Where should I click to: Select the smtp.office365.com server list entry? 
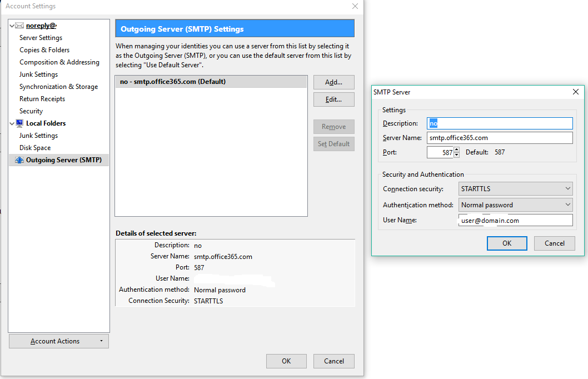[x=211, y=82]
